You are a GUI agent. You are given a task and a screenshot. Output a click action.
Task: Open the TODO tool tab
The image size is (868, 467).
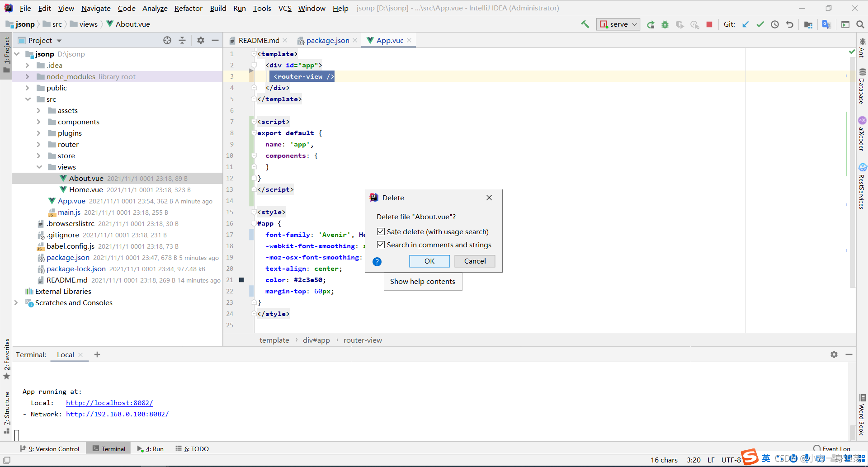click(192, 448)
